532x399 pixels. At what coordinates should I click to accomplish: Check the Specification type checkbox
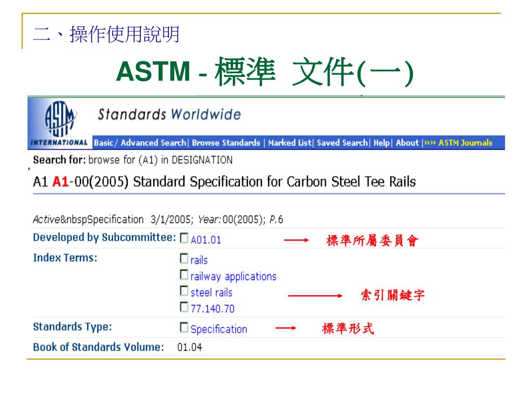pyautogui.click(x=184, y=327)
